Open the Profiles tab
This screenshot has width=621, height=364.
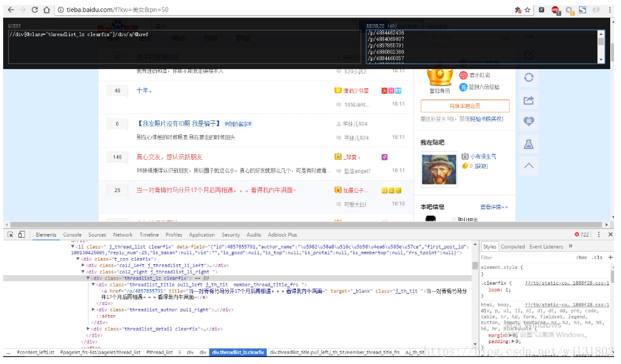(x=174, y=235)
